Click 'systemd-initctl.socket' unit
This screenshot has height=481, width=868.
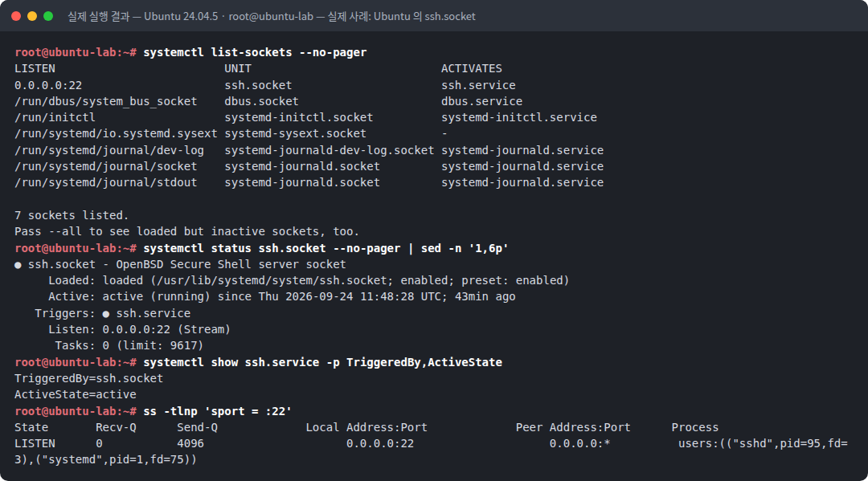(299, 117)
